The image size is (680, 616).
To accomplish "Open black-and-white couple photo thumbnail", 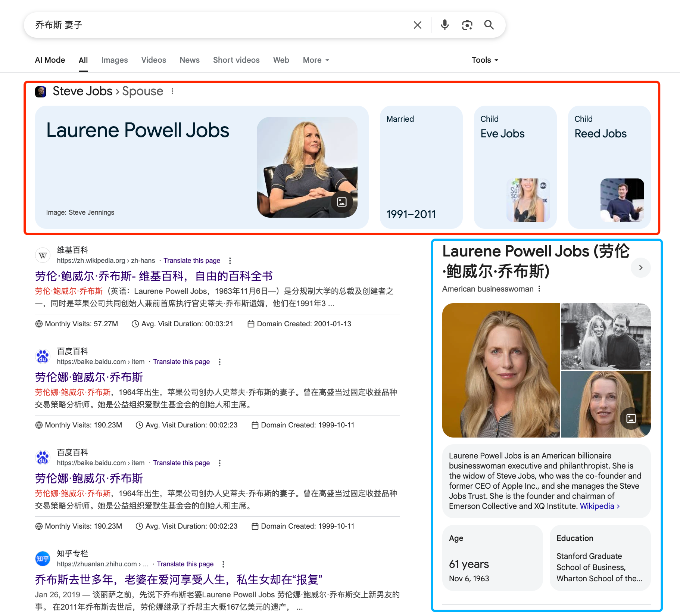I will point(606,336).
